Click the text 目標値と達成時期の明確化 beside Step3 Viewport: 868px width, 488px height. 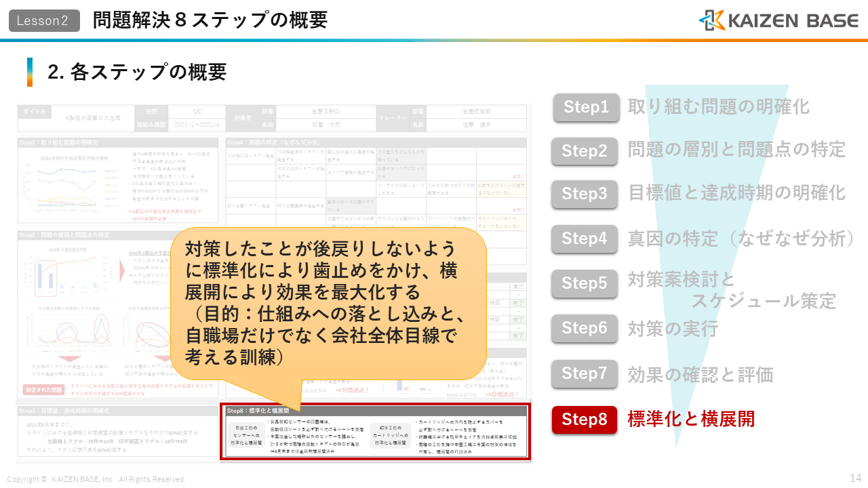pos(736,192)
